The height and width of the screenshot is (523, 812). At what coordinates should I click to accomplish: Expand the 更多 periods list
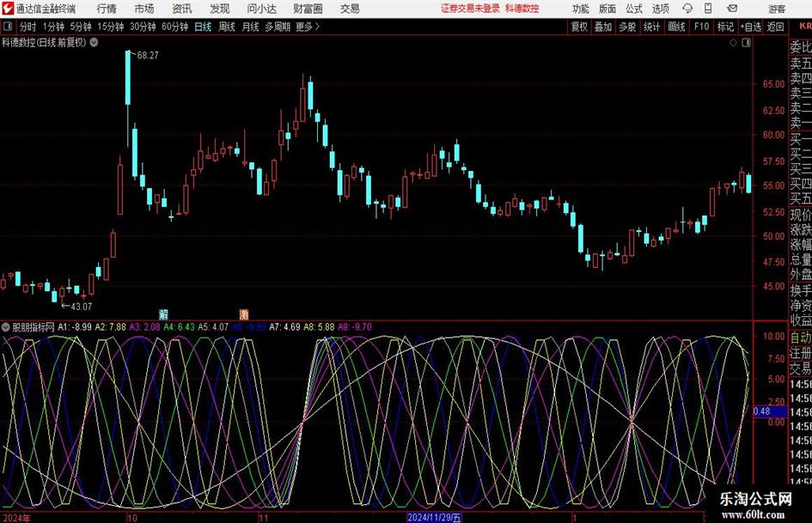click(308, 27)
